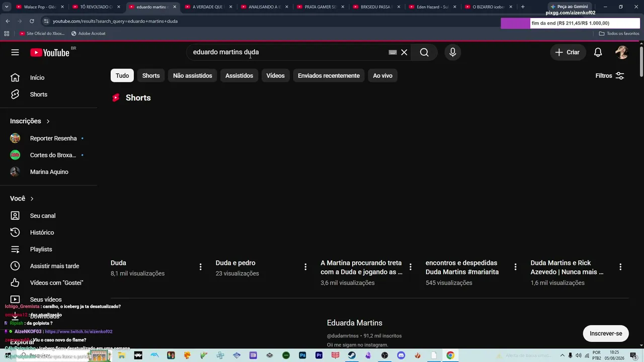
Task: Switch to the A VERDADE QUE tab
Action: [x=208, y=7]
